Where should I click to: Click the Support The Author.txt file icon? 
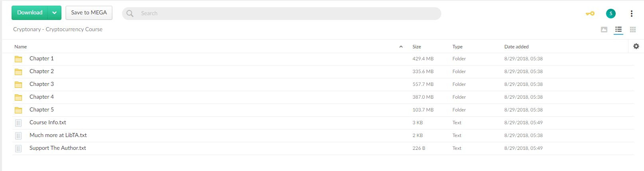click(x=18, y=149)
